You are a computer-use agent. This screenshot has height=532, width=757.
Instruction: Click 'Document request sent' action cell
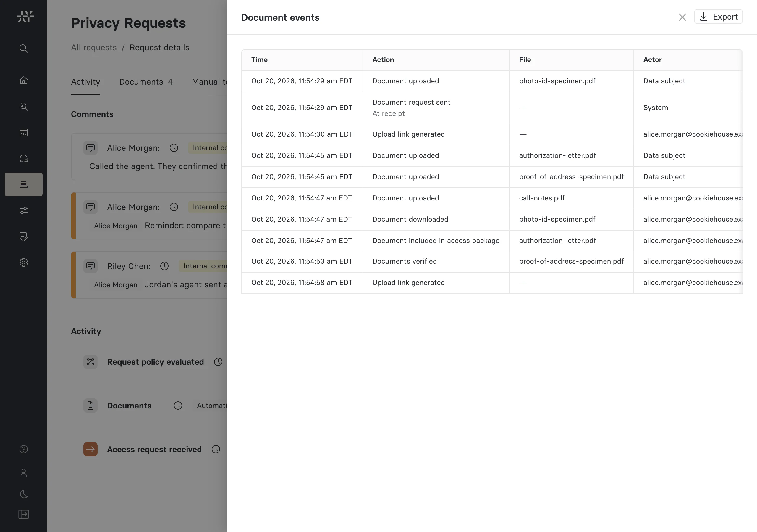tap(436, 108)
